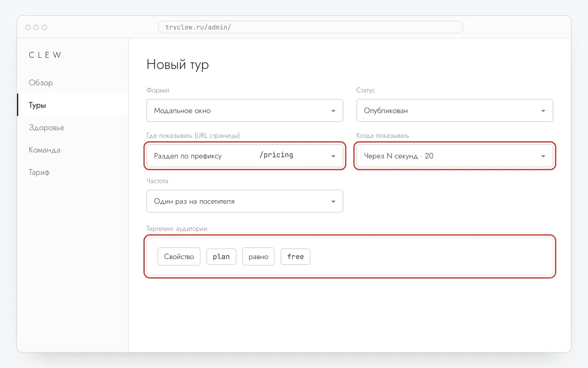This screenshot has width=588, height=368.
Task: Open the Раздел по префиксу dropdown arrow
Action: [x=333, y=157]
